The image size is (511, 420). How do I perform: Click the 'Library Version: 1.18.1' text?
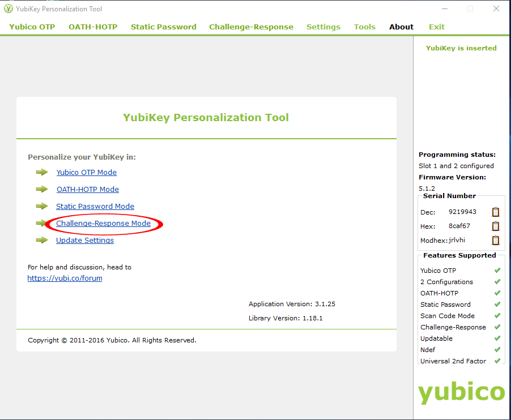pyautogui.click(x=286, y=318)
